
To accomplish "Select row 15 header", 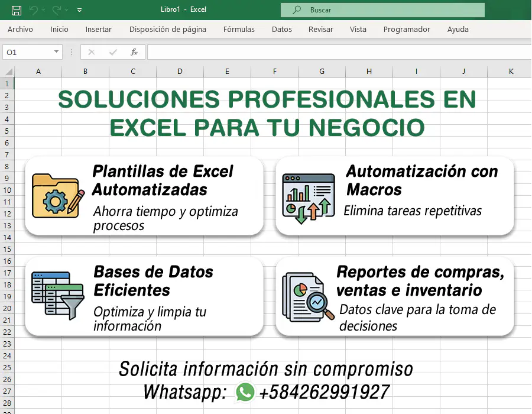I will click(x=7, y=249).
